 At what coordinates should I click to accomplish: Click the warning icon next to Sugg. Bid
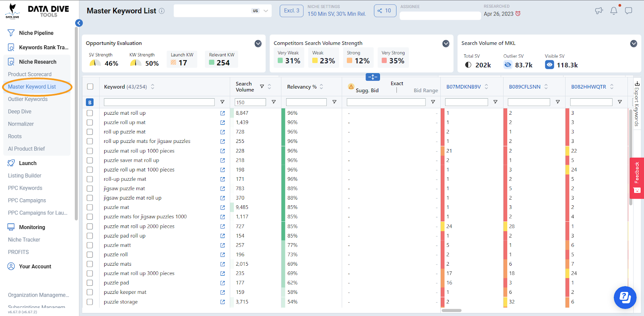(x=351, y=87)
